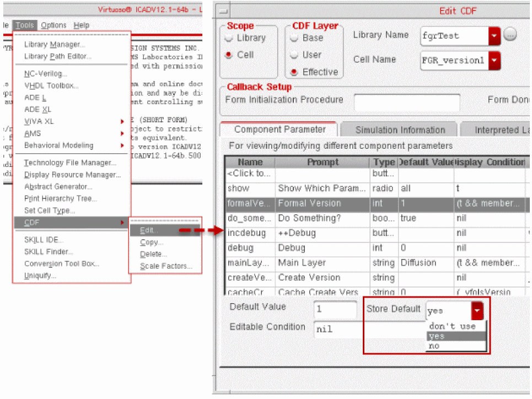Switch to the Simulation Information tab

click(400, 130)
